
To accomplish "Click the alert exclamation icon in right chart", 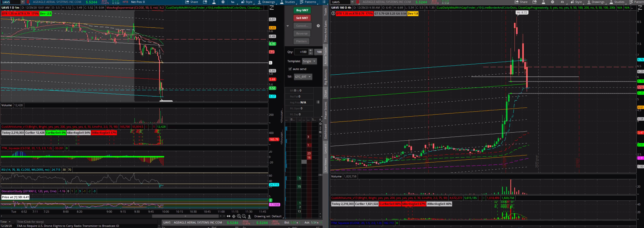I will pos(333,13).
